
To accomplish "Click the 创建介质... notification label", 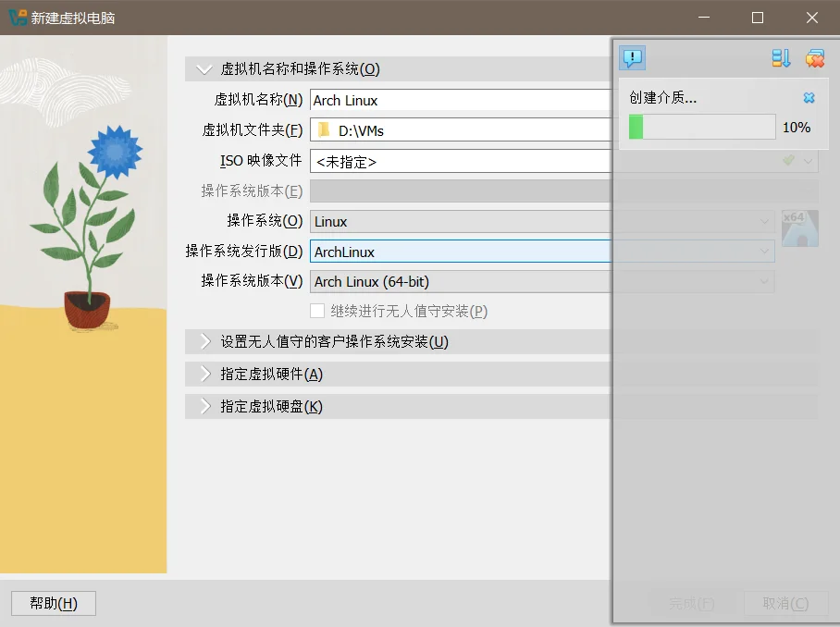I will point(662,97).
